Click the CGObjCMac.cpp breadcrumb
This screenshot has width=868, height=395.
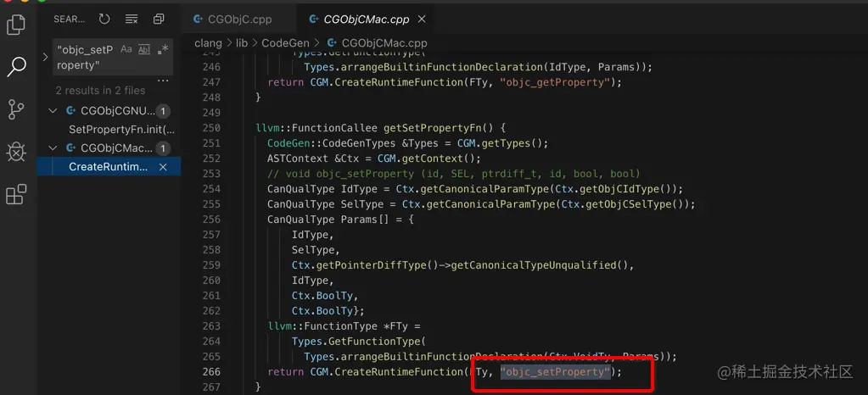pyautogui.click(x=384, y=42)
